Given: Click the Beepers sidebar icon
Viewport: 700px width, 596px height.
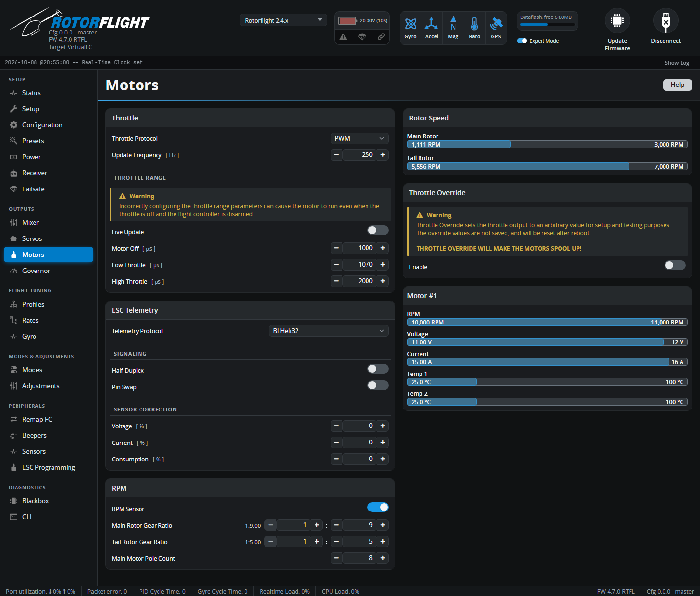Looking at the screenshot, I should pos(14,435).
